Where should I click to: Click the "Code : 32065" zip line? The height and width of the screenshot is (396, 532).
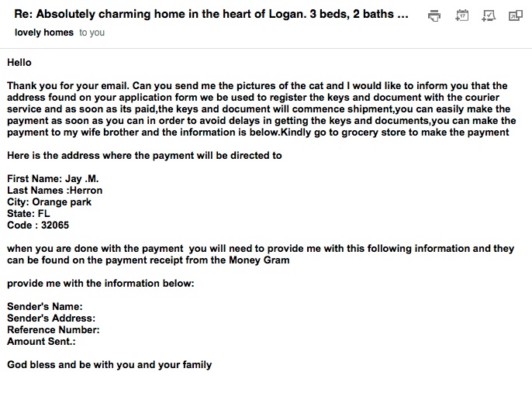(x=38, y=225)
